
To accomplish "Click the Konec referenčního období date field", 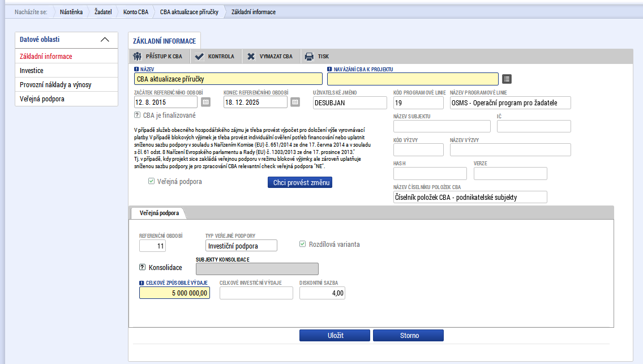I will click(255, 102).
